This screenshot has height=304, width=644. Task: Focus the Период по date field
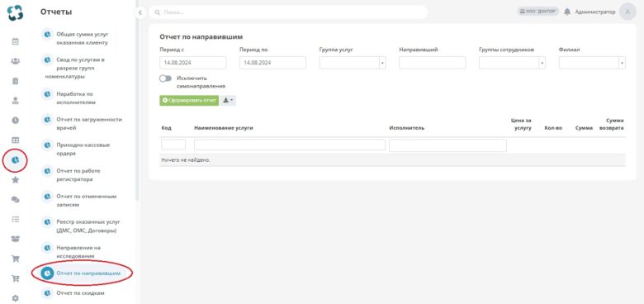point(272,63)
